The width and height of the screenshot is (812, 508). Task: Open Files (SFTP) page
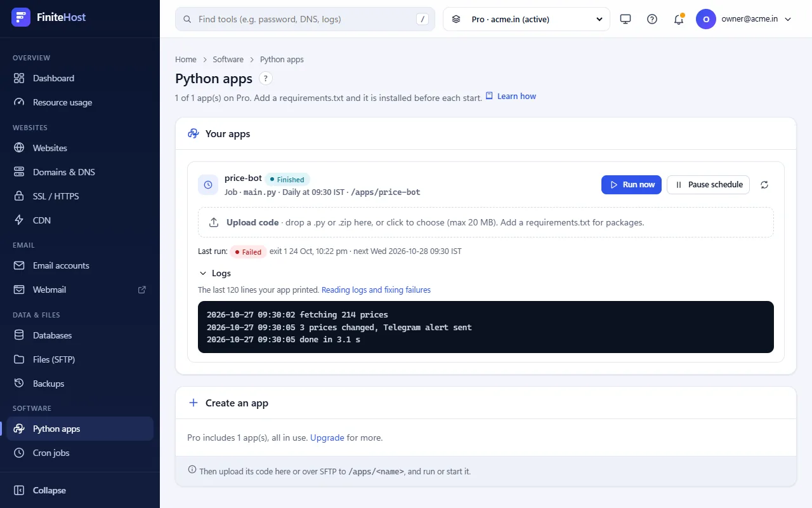tap(80, 359)
